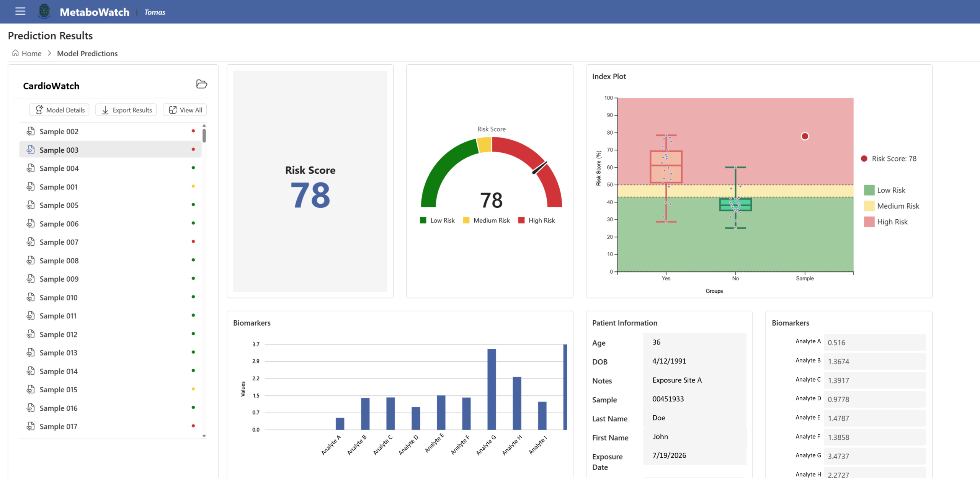Viewport: 980px width, 483px height.
Task: Click the breadcrumb chevron after Home
Action: pyautogui.click(x=49, y=53)
